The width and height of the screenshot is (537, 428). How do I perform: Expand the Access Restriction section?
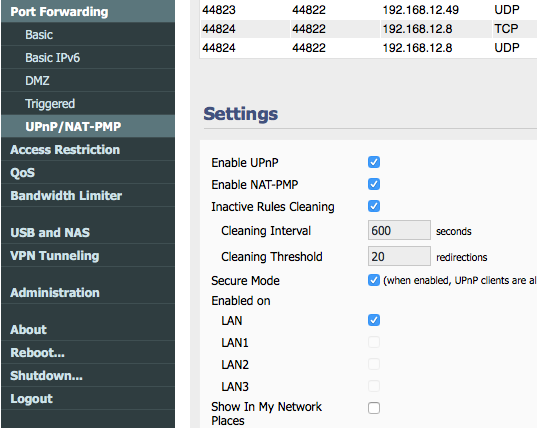(65, 150)
